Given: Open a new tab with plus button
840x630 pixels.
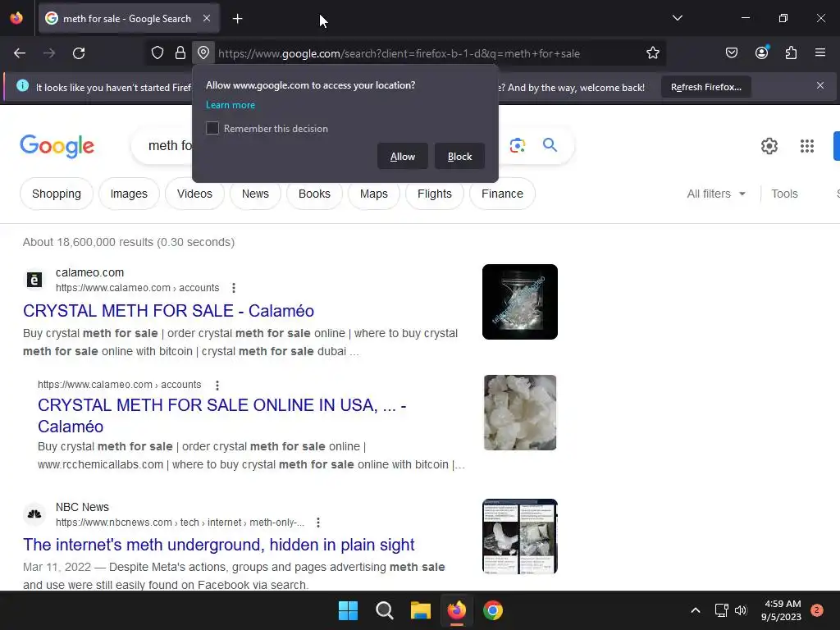Looking at the screenshot, I should tap(237, 19).
